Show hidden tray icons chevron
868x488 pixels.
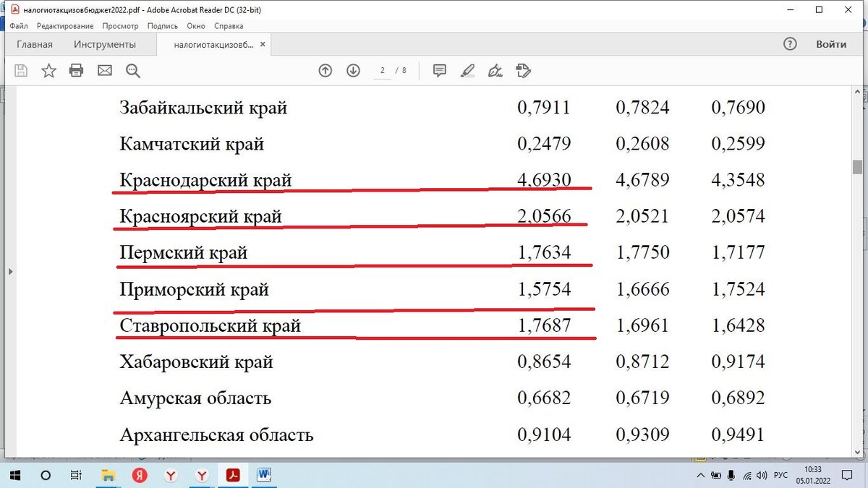[x=699, y=476]
